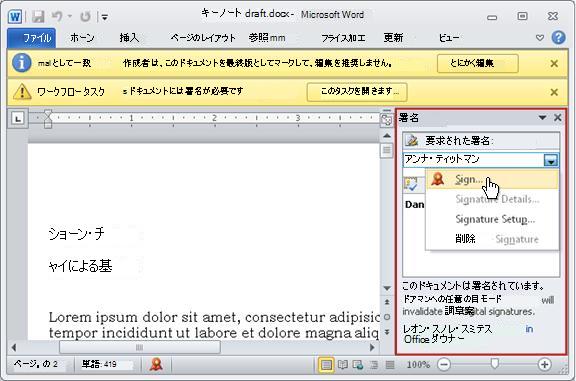The height and width of the screenshot is (381, 576).
Task: Switch to Draft view
Action: [x=390, y=365]
